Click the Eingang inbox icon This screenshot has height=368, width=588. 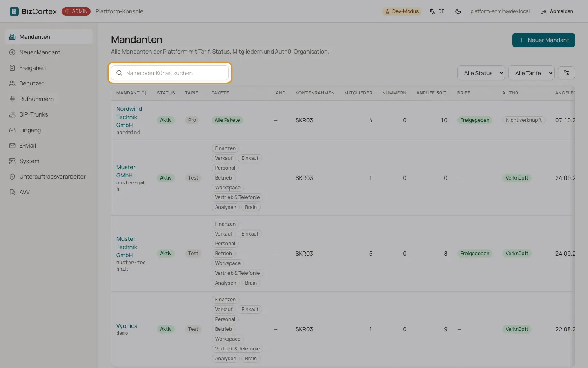[12, 130]
